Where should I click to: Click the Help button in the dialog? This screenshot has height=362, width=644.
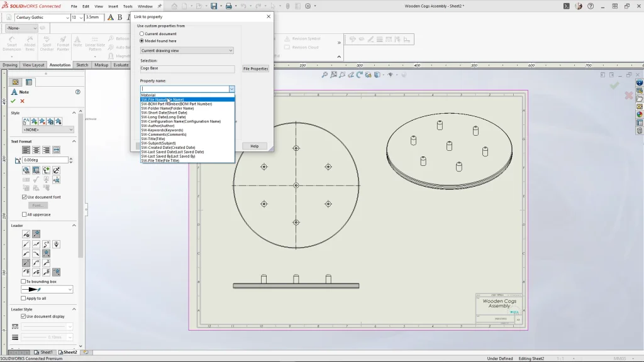tap(254, 146)
